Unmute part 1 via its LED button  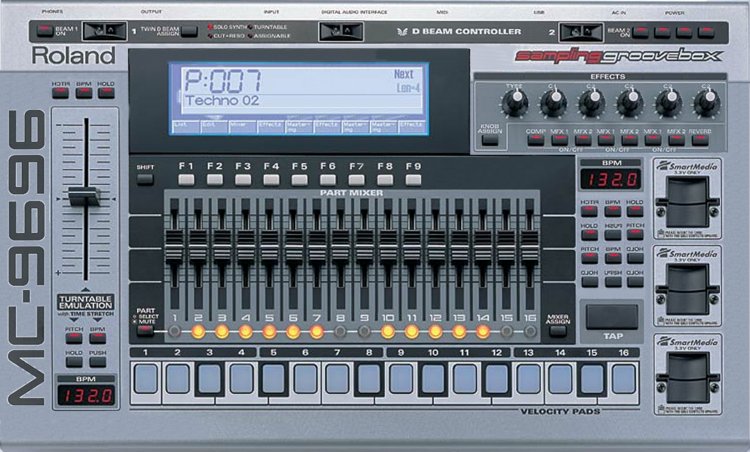[x=175, y=331]
